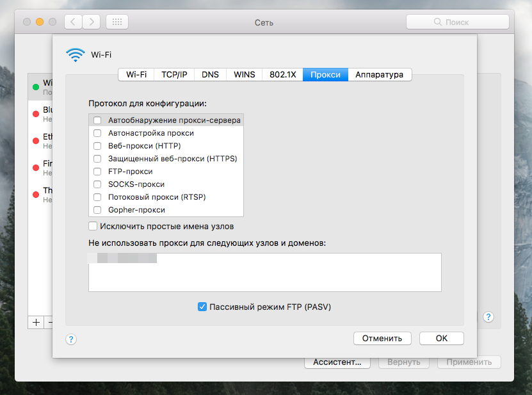
Task: Open the WINS tab
Action: click(245, 75)
